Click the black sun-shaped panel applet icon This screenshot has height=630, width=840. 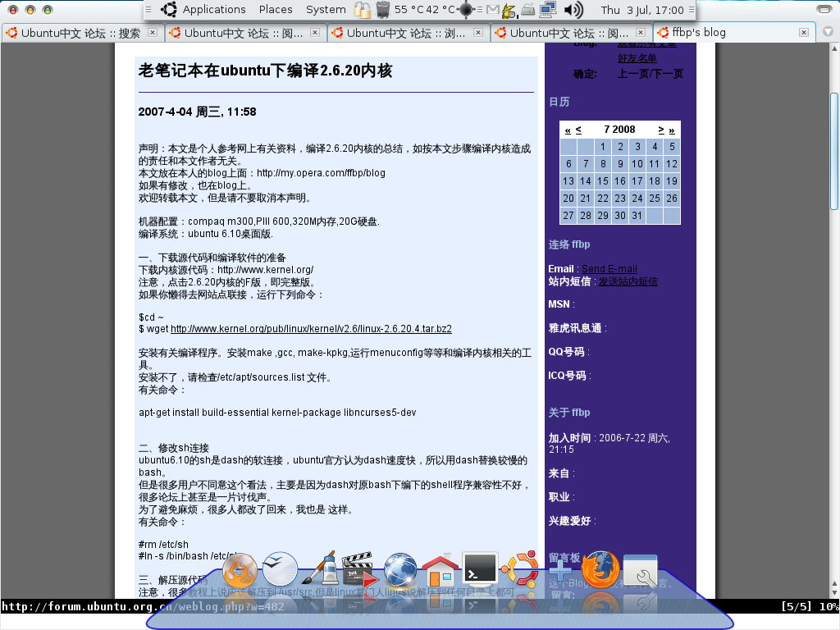click(466, 9)
